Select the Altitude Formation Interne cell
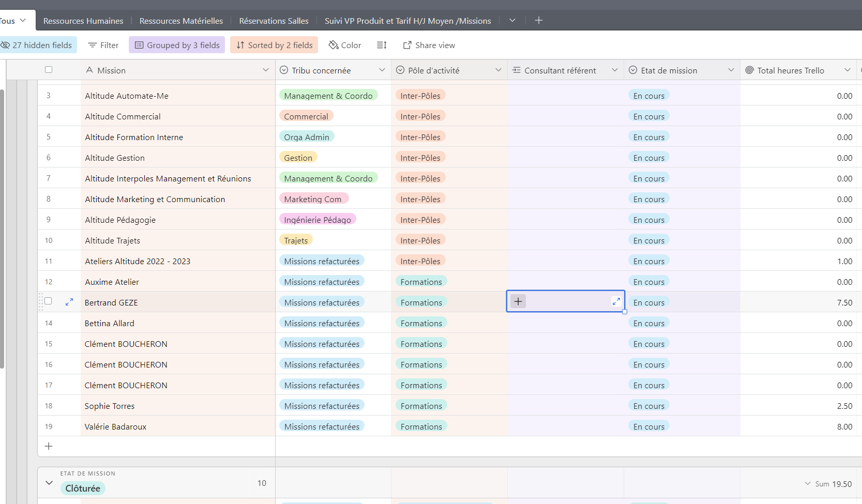Image resolution: width=862 pixels, height=504 pixels. click(178, 137)
